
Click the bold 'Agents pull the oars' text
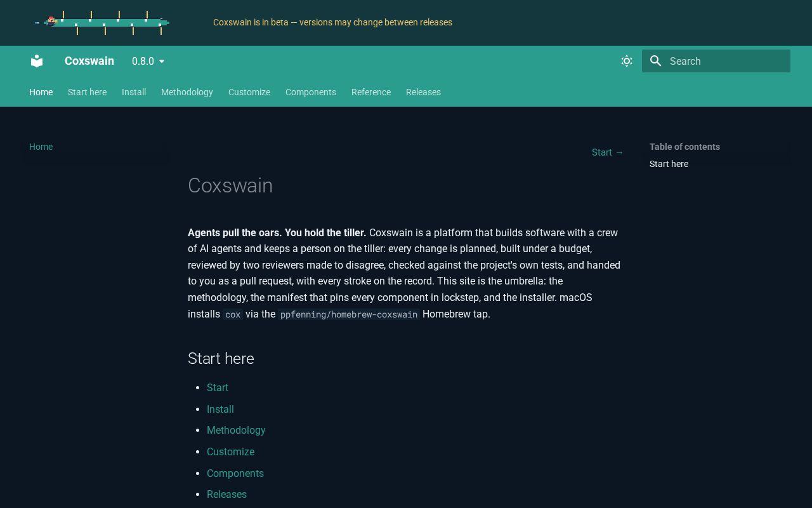(277, 232)
